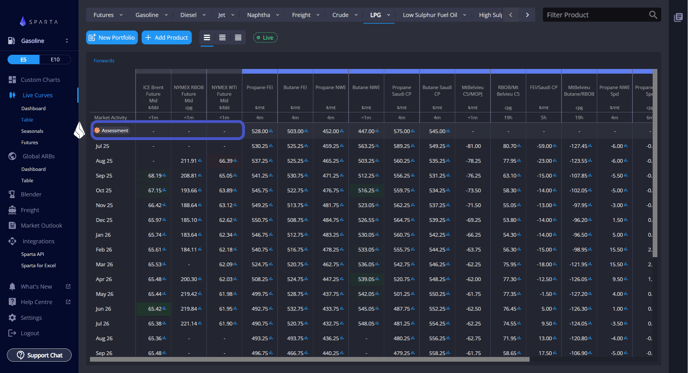Expand the Naphtha tab dropdown arrow

coord(277,15)
